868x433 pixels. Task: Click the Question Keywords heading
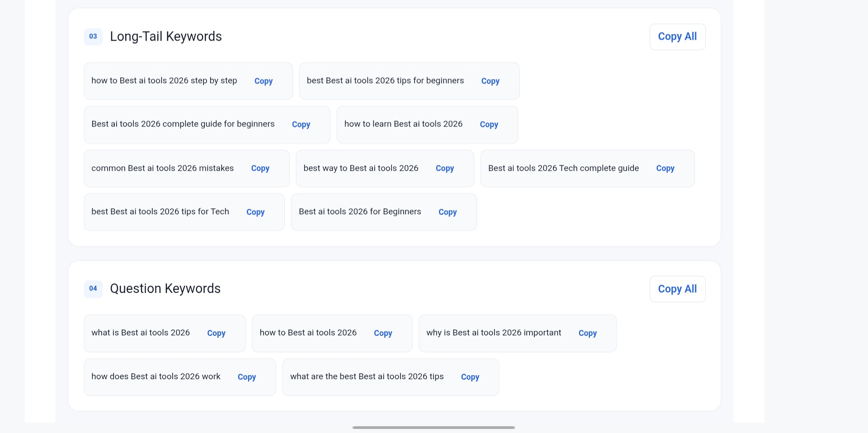pyautogui.click(x=165, y=289)
